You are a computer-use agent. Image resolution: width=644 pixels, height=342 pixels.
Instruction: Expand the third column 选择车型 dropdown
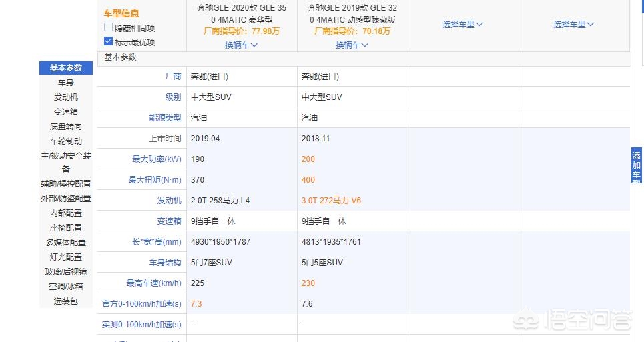pyautogui.click(x=463, y=25)
